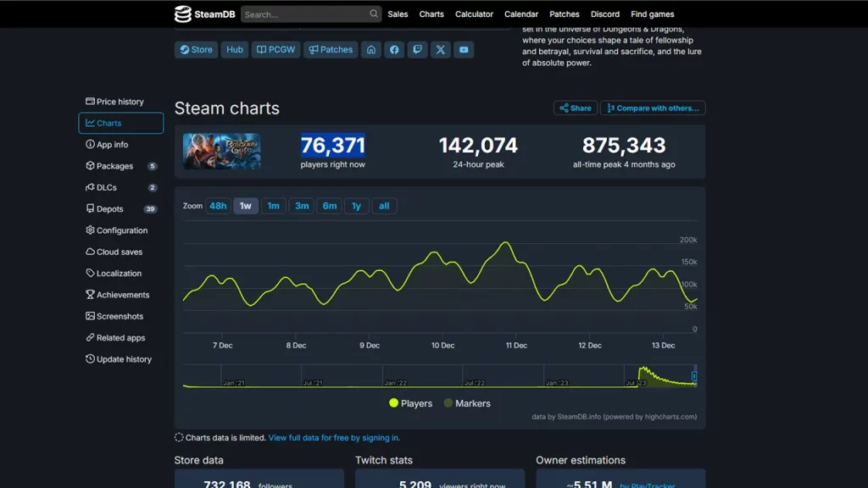Click the Baldur's Gate 3 thumbnail
Screen dimensions: 868x488
tap(221, 151)
